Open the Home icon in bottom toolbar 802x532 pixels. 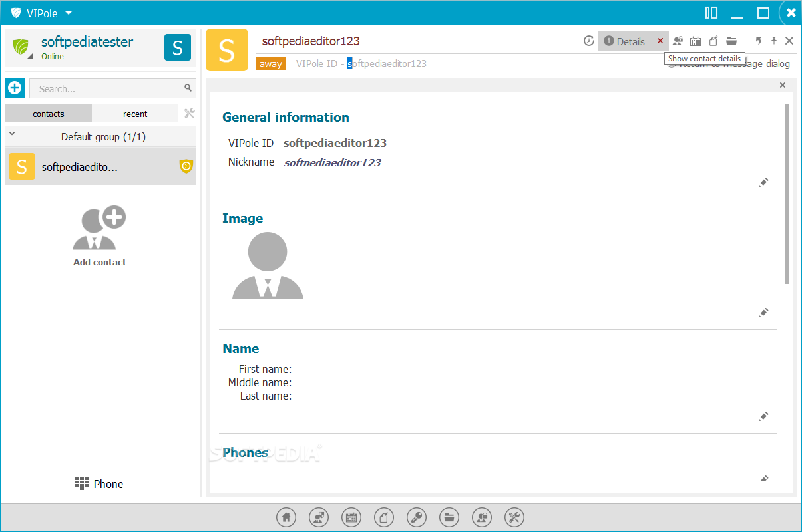pos(286,517)
